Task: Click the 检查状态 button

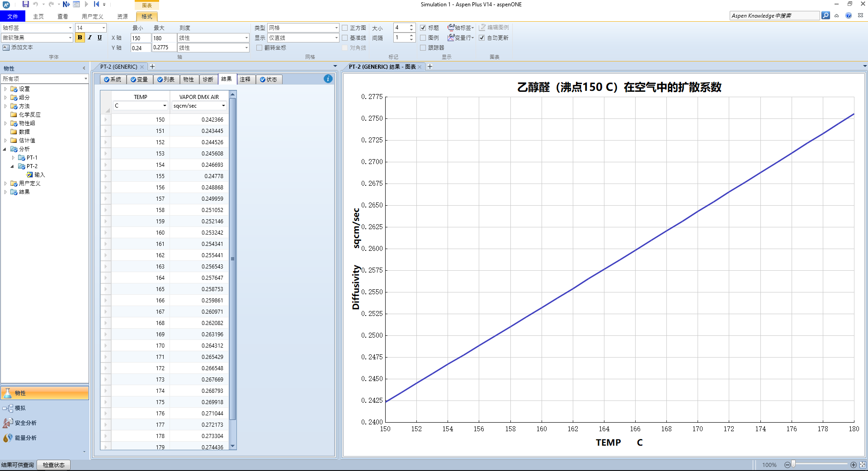Action: click(x=53, y=465)
